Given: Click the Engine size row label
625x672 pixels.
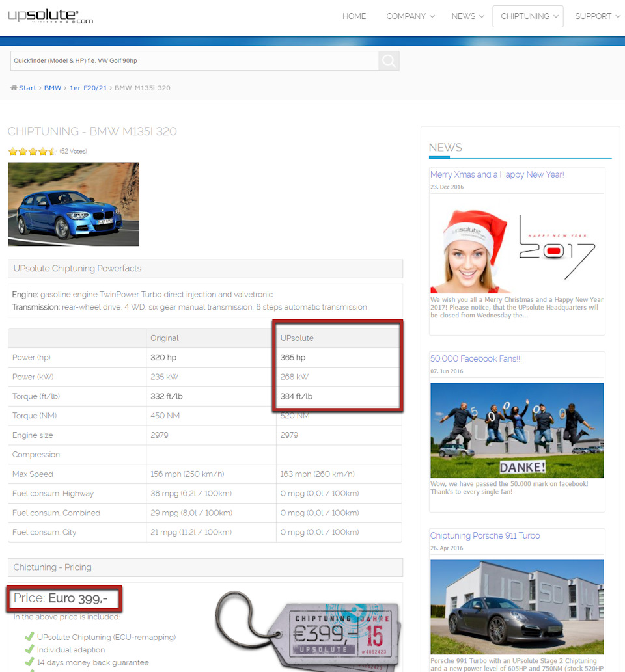Looking at the screenshot, I should [33, 435].
